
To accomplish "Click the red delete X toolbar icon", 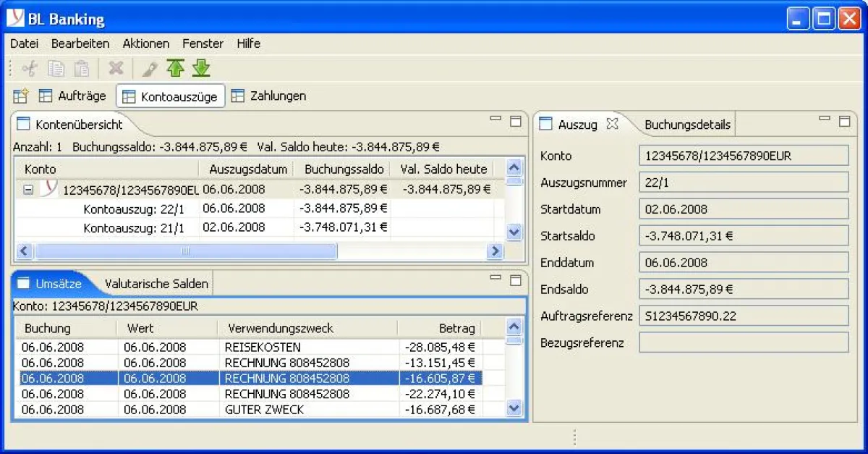I will (x=116, y=69).
